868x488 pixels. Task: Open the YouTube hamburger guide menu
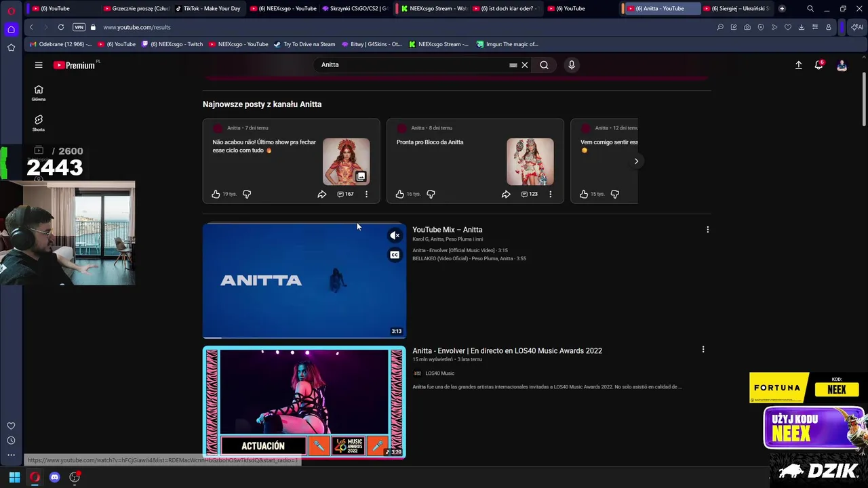(39, 65)
